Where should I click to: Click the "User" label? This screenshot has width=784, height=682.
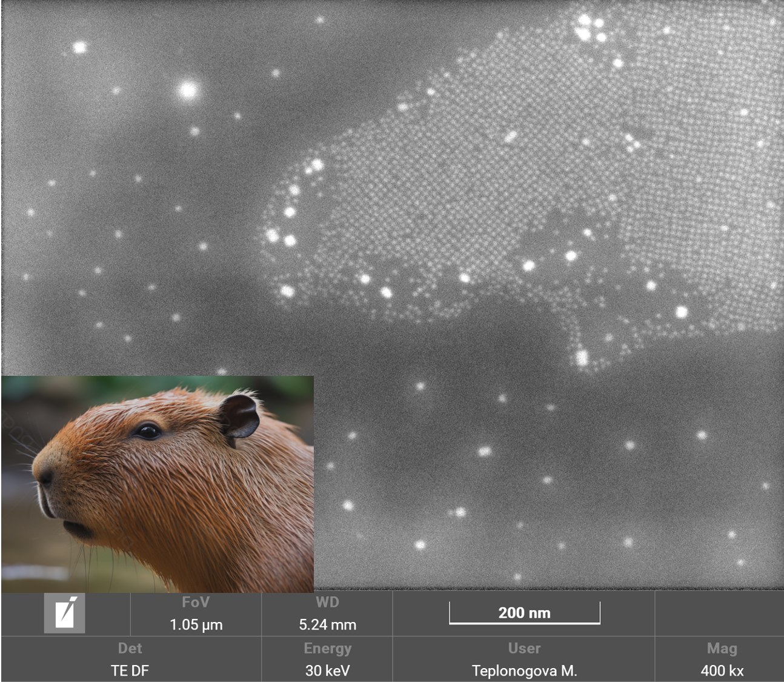tap(524, 648)
